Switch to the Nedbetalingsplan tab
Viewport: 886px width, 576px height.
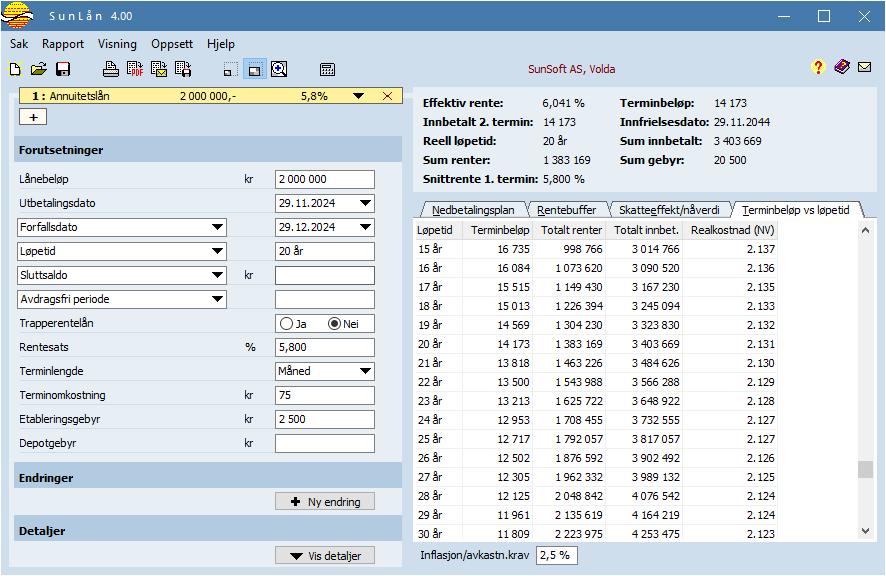[x=473, y=210]
